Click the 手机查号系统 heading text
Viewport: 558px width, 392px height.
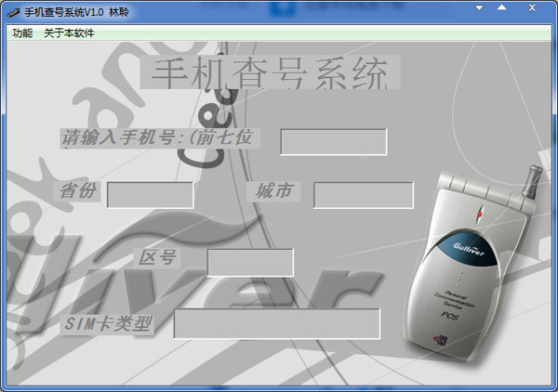[x=270, y=73]
